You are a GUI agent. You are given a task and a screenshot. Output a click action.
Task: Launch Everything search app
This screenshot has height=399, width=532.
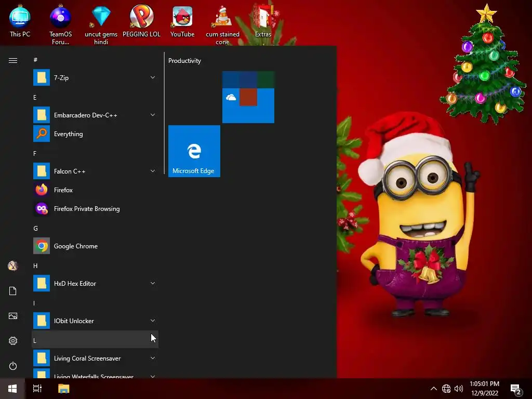(x=95, y=134)
